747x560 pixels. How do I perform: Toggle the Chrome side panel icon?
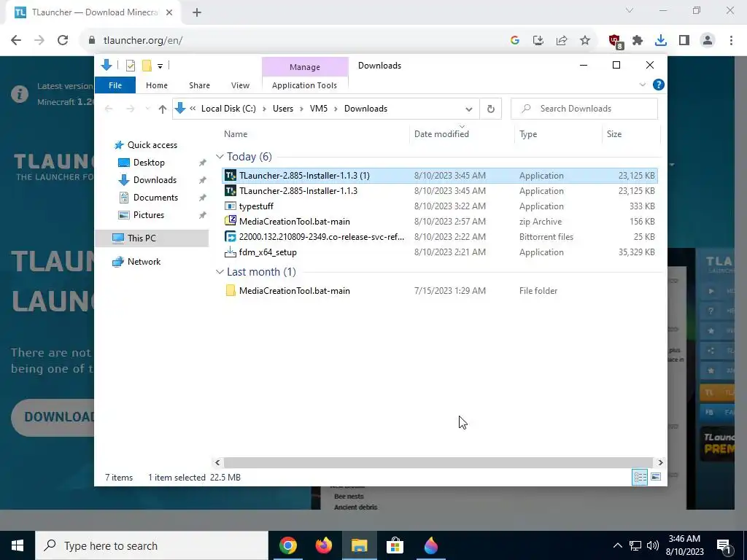point(684,41)
